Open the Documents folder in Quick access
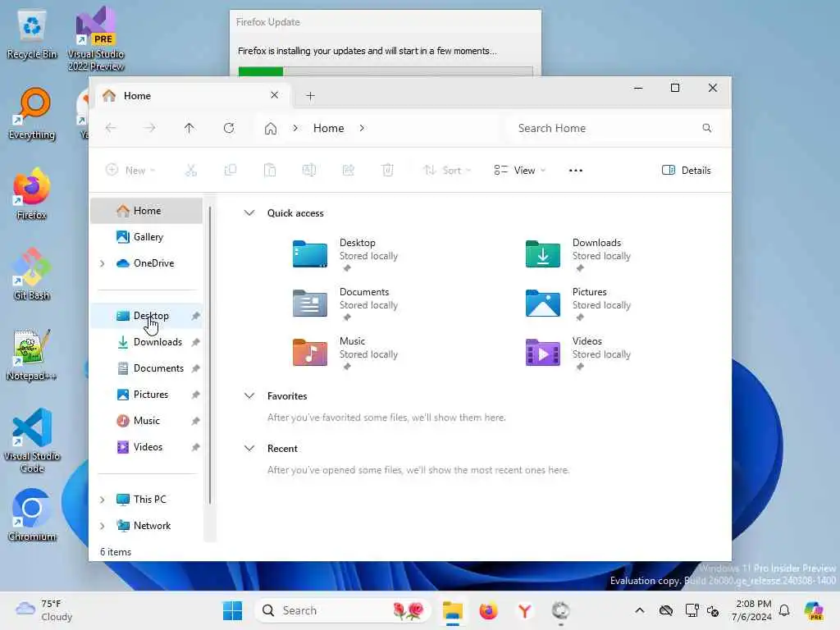Image resolution: width=840 pixels, height=630 pixels. coord(345,304)
